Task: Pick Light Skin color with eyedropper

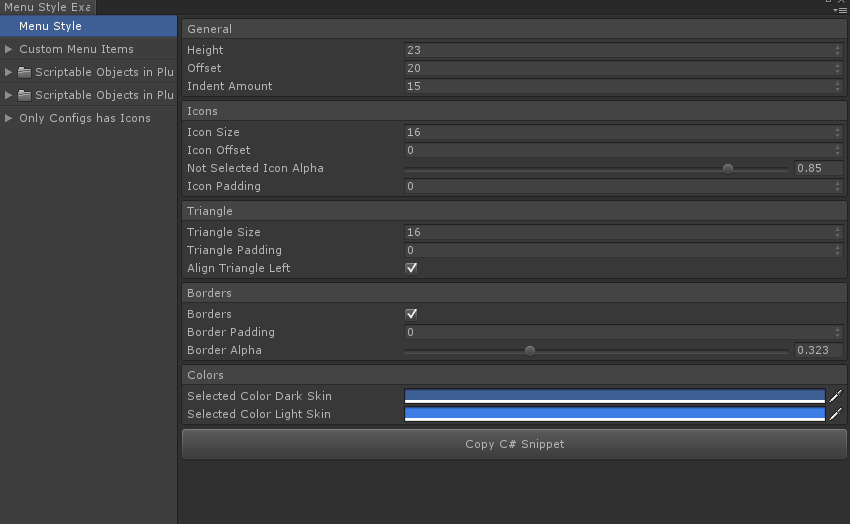Action: coord(836,414)
